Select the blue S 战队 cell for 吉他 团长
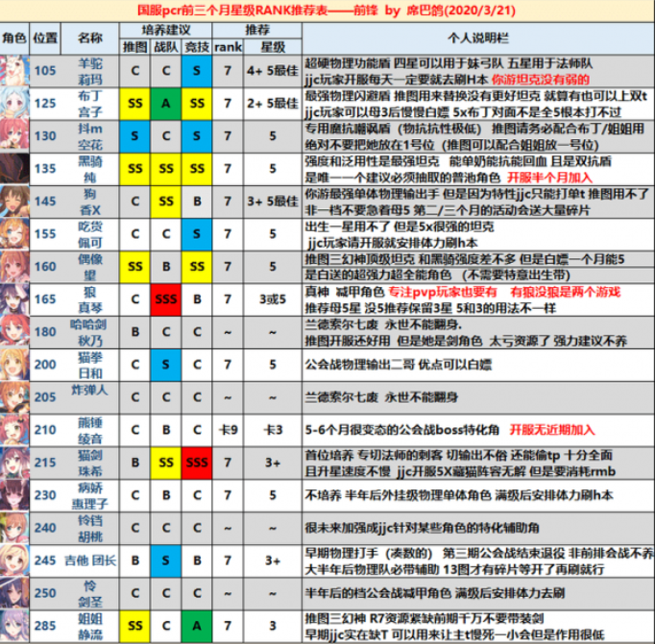Viewport: 655px width, 644px height. pos(166,561)
